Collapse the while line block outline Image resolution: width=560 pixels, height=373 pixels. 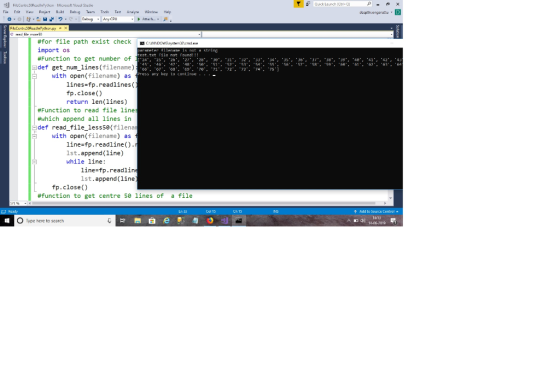point(34,162)
